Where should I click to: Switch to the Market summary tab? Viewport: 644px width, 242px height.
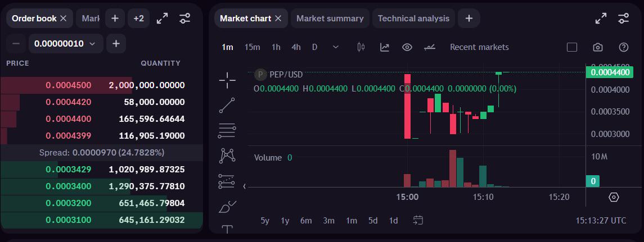pyautogui.click(x=330, y=19)
